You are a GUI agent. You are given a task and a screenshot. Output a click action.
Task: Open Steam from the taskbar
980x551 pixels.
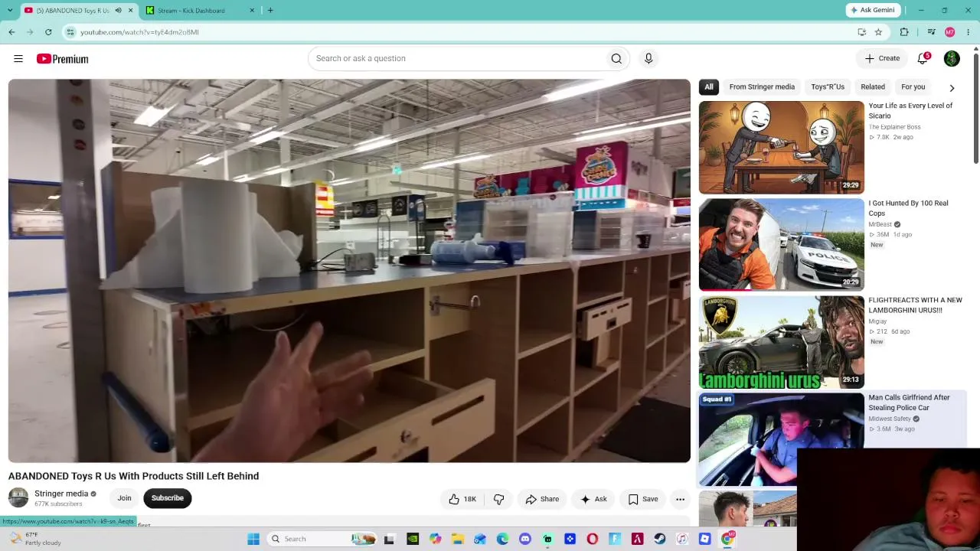(660, 539)
